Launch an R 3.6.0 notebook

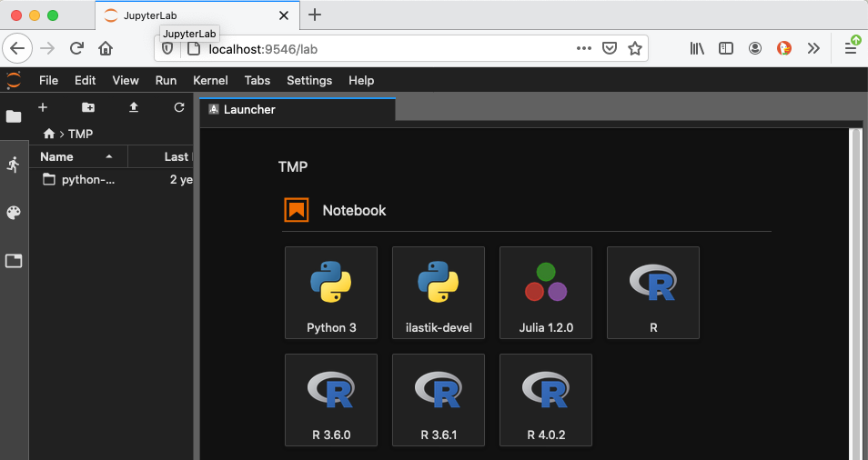[x=331, y=400]
